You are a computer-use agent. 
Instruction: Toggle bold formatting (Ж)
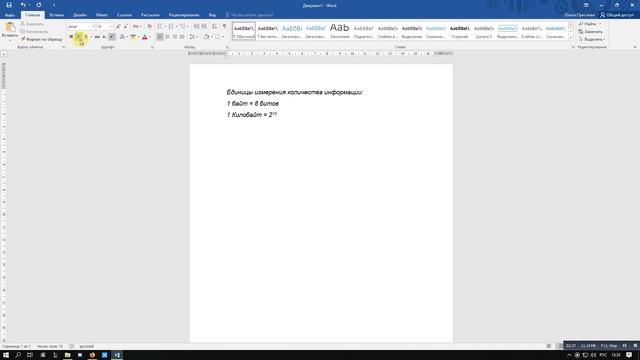(71, 37)
